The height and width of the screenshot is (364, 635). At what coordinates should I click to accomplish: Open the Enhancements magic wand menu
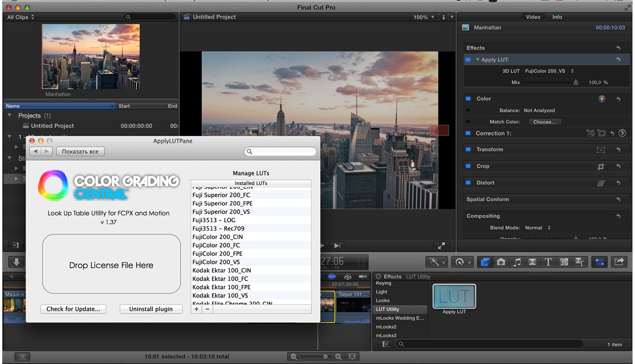pos(436,262)
